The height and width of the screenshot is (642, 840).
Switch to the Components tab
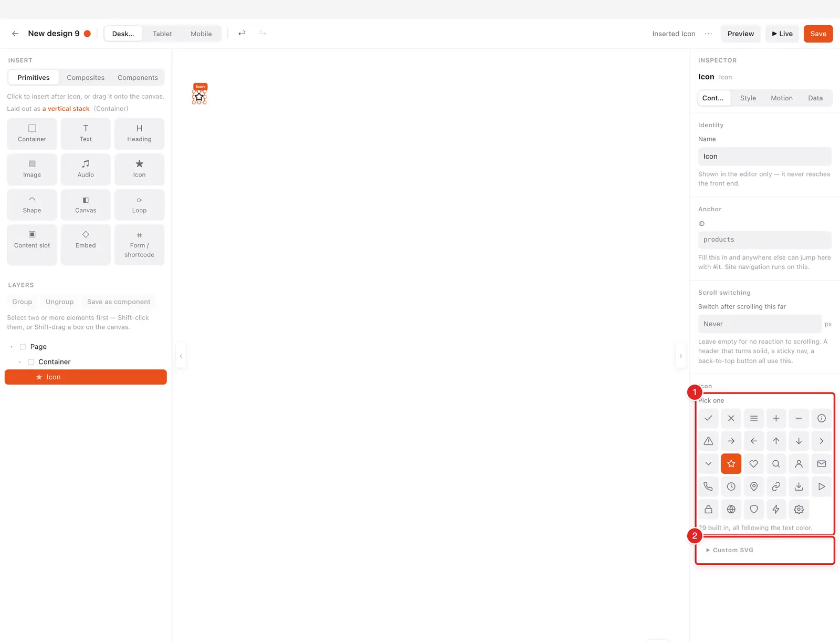138,78
